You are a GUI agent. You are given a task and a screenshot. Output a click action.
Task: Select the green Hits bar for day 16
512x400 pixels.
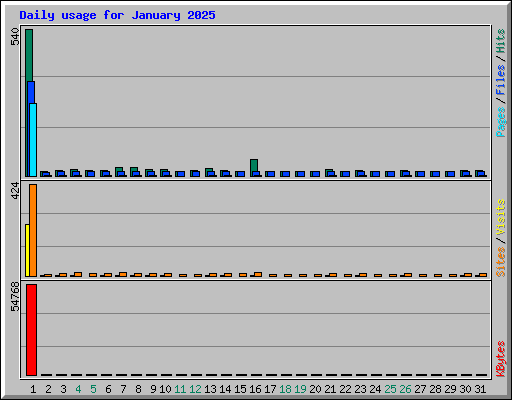tap(254, 165)
